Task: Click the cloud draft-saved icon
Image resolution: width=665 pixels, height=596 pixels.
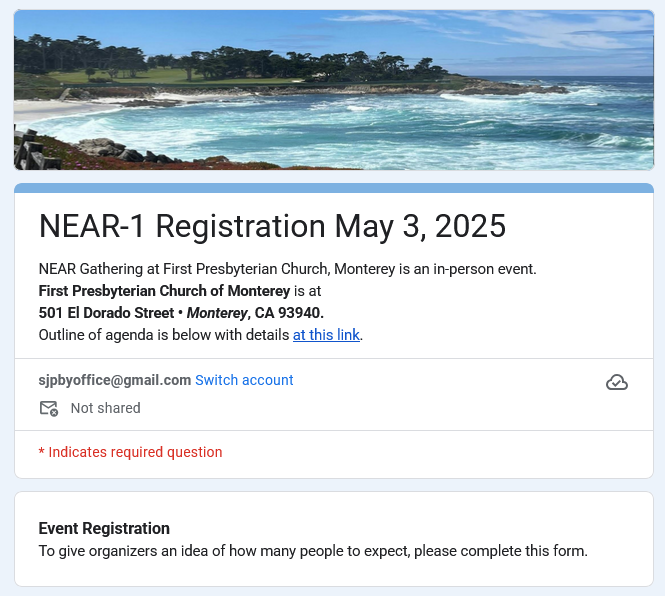Action: (x=617, y=382)
